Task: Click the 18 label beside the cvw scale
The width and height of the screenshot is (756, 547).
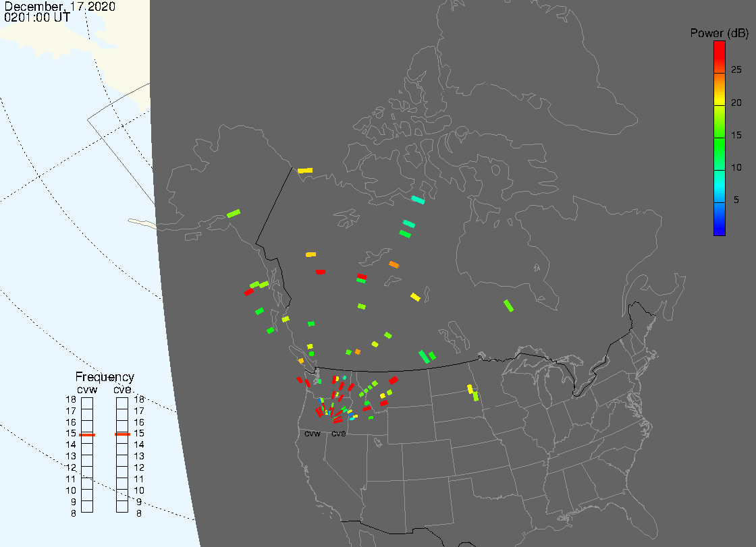Action: 71,399
